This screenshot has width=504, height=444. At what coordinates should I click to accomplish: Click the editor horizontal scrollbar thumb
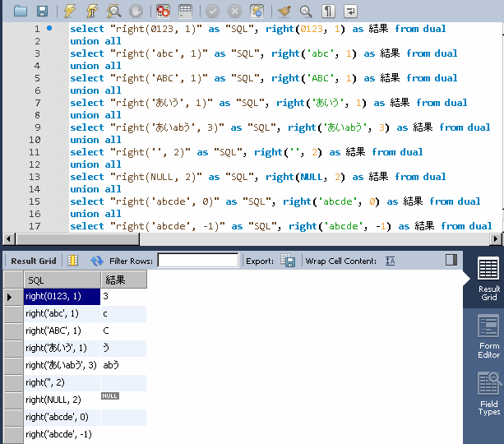[x=77, y=239]
